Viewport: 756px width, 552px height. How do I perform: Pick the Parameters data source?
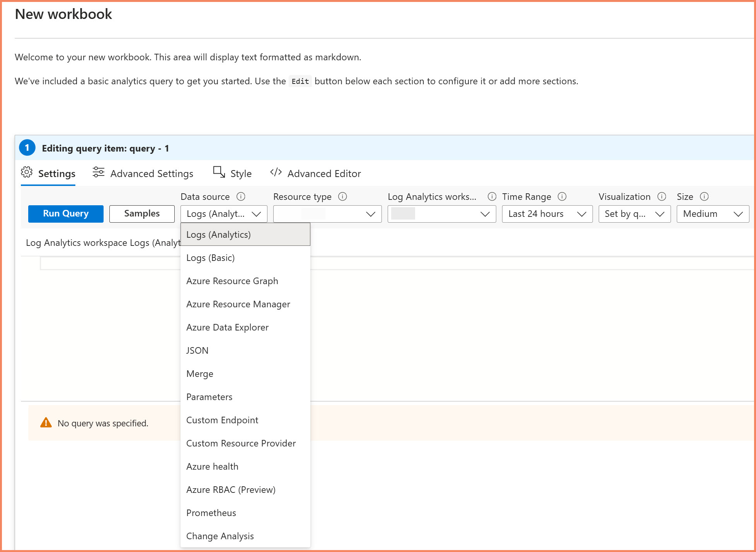(245, 397)
